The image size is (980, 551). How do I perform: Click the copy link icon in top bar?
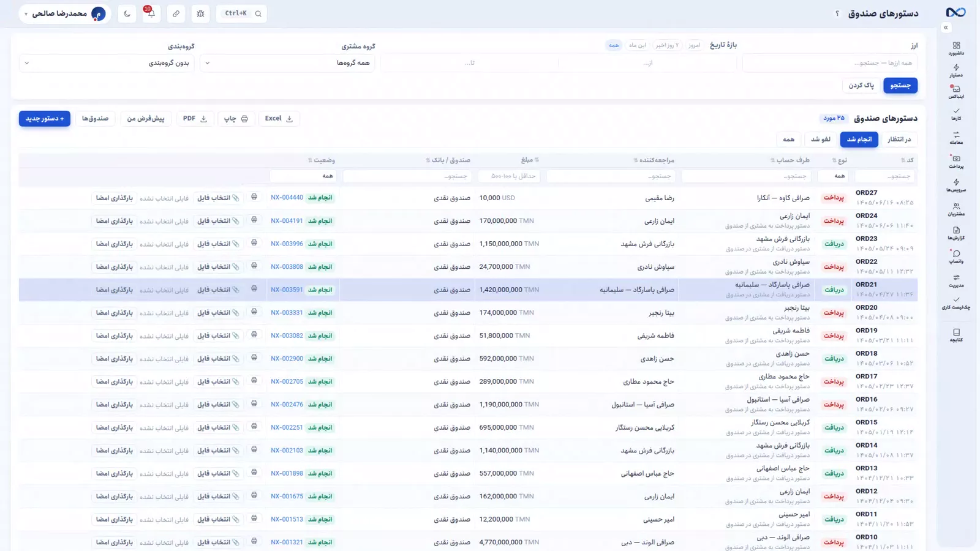click(x=176, y=13)
